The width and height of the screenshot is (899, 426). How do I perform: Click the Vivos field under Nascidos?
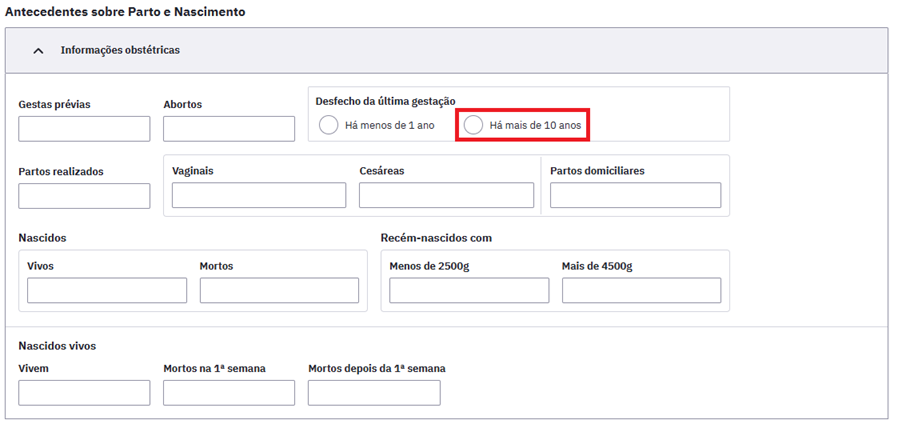(107, 290)
